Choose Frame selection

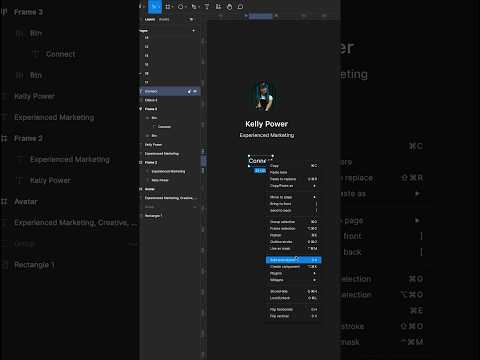pos(293,228)
